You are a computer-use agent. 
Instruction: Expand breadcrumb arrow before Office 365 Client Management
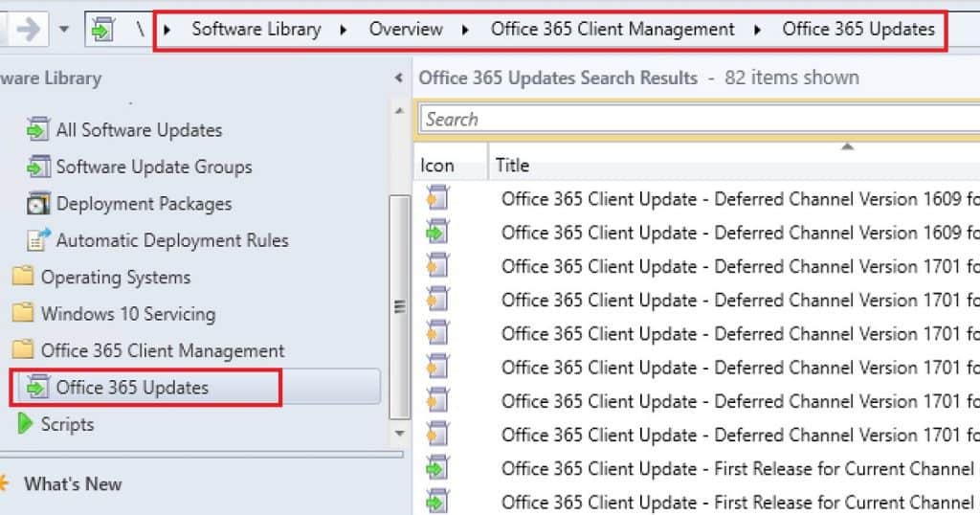465,30
